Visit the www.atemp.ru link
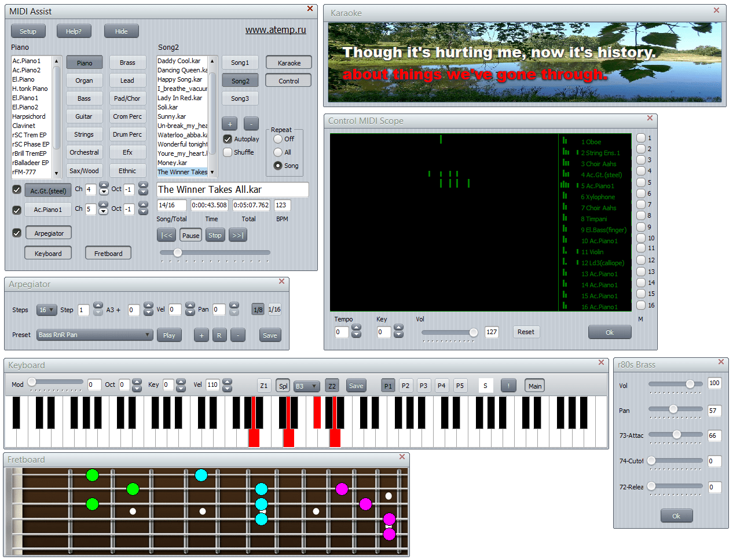733x560 pixels. [x=276, y=30]
